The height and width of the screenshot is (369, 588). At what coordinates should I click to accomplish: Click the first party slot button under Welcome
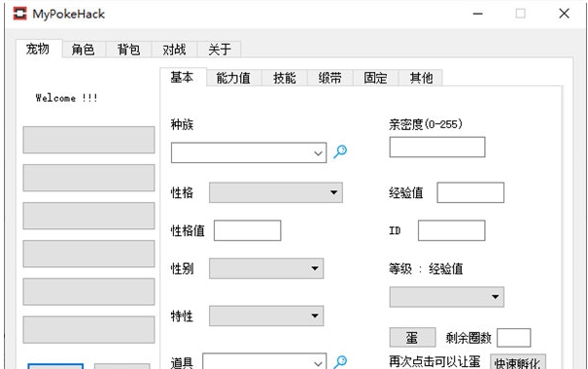tap(88, 140)
